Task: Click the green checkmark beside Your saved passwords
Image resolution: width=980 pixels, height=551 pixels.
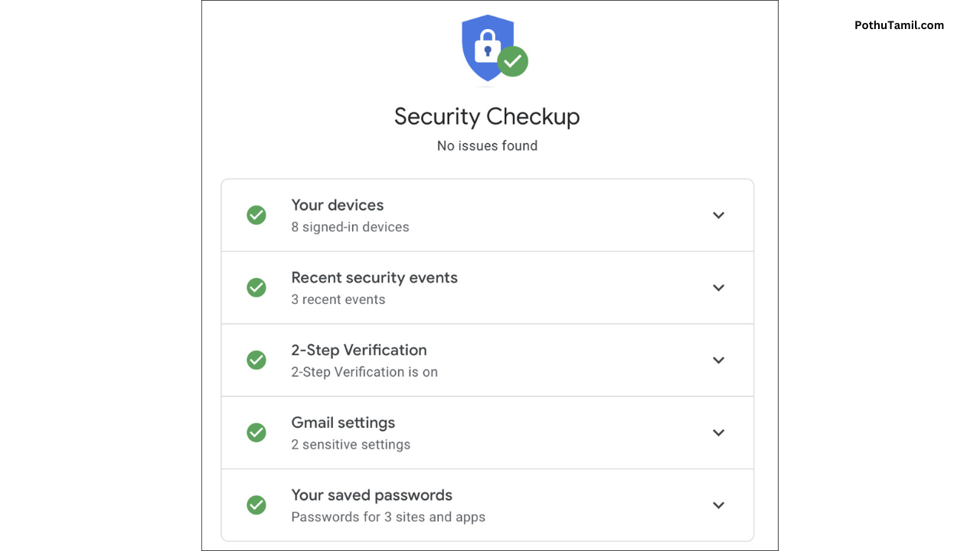Action: coord(256,505)
